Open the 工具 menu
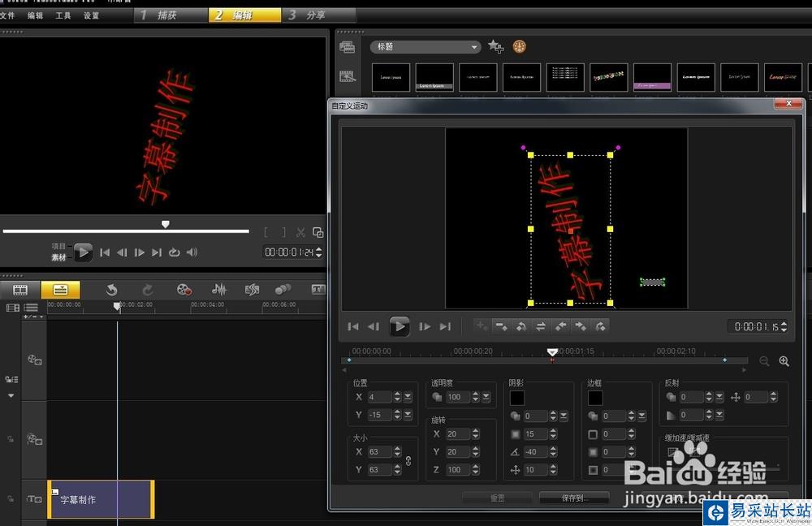The image size is (812, 526). click(63, 15)
